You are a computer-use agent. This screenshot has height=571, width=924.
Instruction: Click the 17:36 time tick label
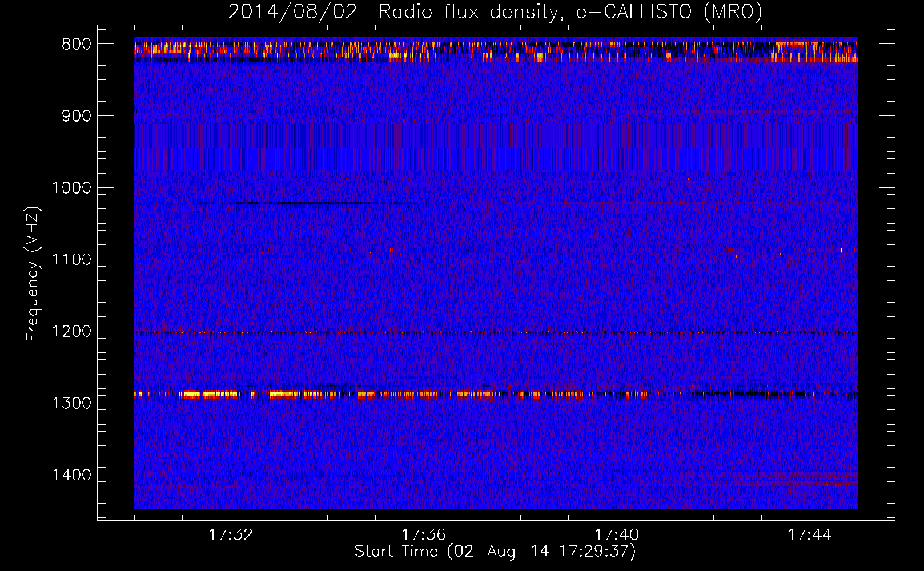click(424, 535)
